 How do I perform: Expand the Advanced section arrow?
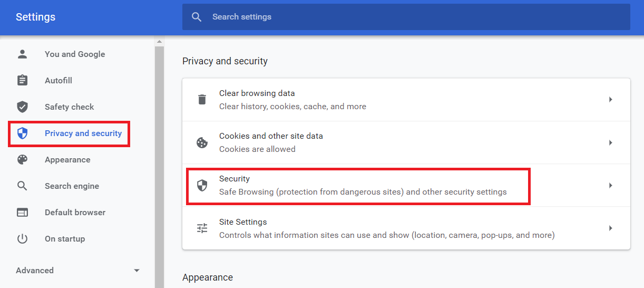[x=136, y=271]
